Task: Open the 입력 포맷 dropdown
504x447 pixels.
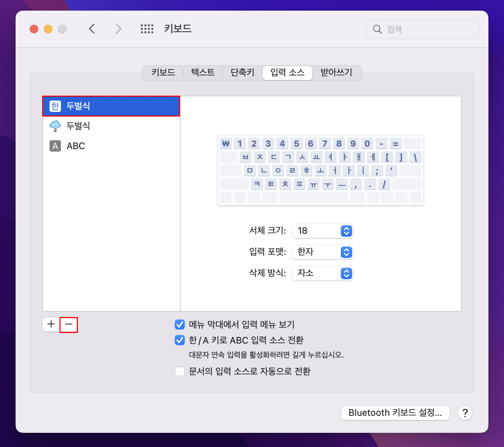Action: pos(323,252)
